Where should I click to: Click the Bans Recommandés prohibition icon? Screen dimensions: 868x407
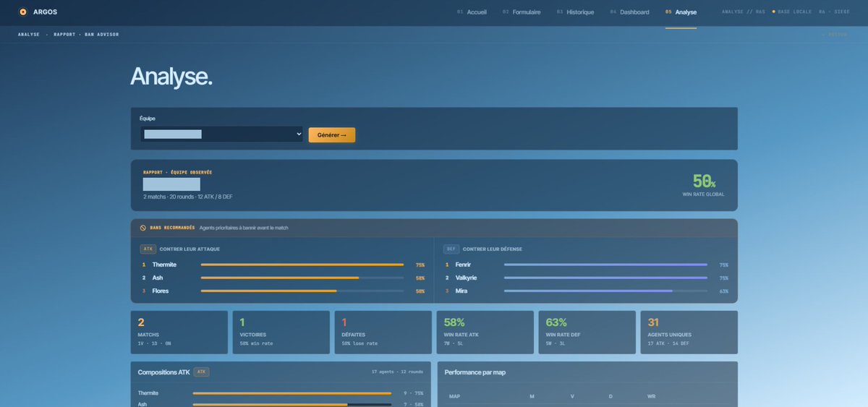coord(143,228)
